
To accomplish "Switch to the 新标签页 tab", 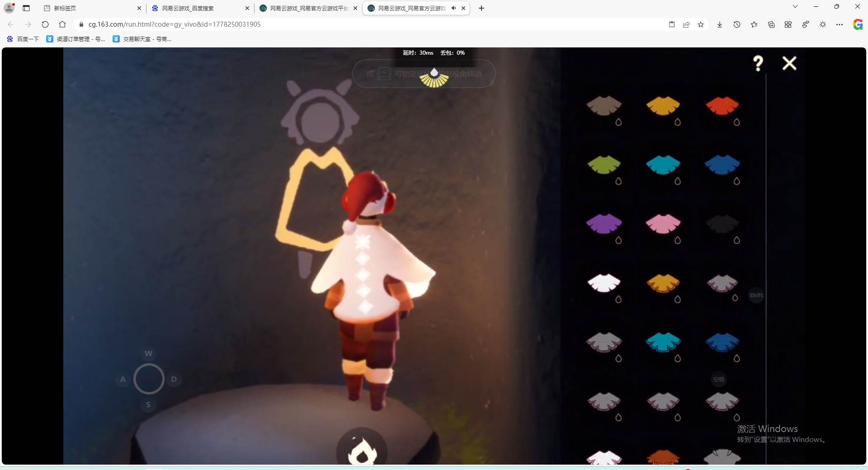I will 90,8.
